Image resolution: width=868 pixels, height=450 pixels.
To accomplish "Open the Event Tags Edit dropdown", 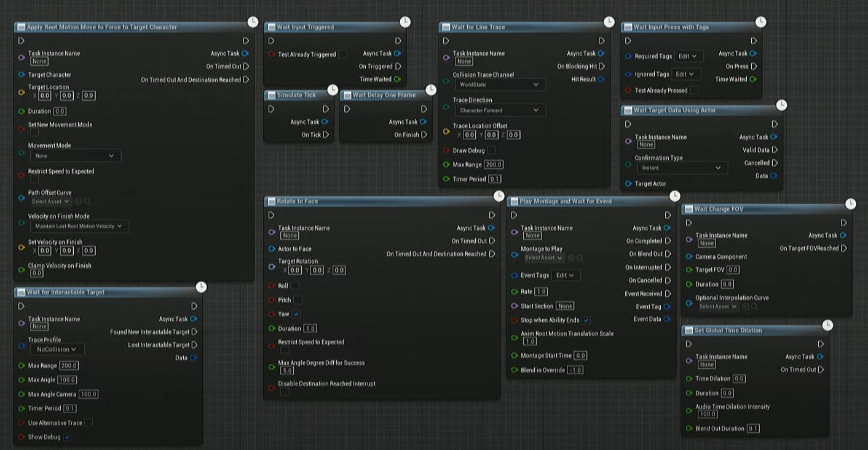I will click(x=566, y=275).
